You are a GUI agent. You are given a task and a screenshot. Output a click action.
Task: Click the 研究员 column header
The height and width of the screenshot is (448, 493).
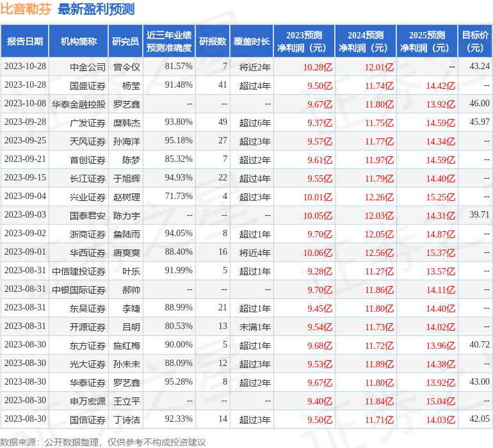click(x=125, y=41)
